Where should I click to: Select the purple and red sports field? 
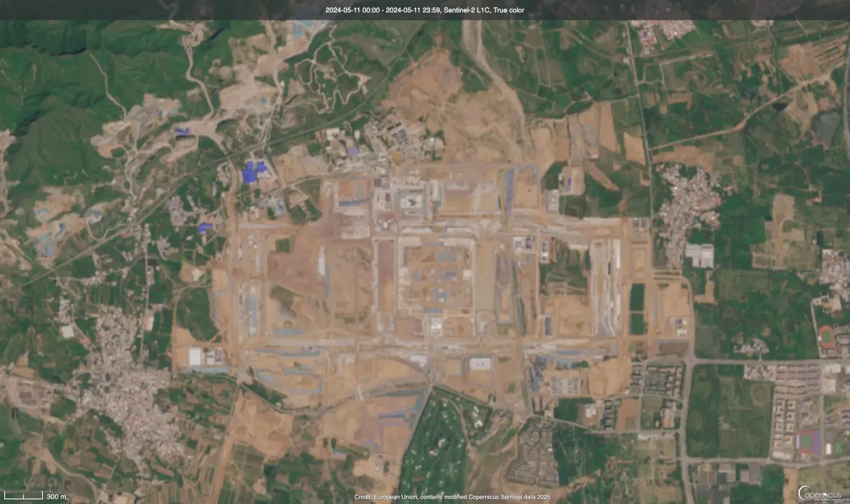[x=807, y=440]
